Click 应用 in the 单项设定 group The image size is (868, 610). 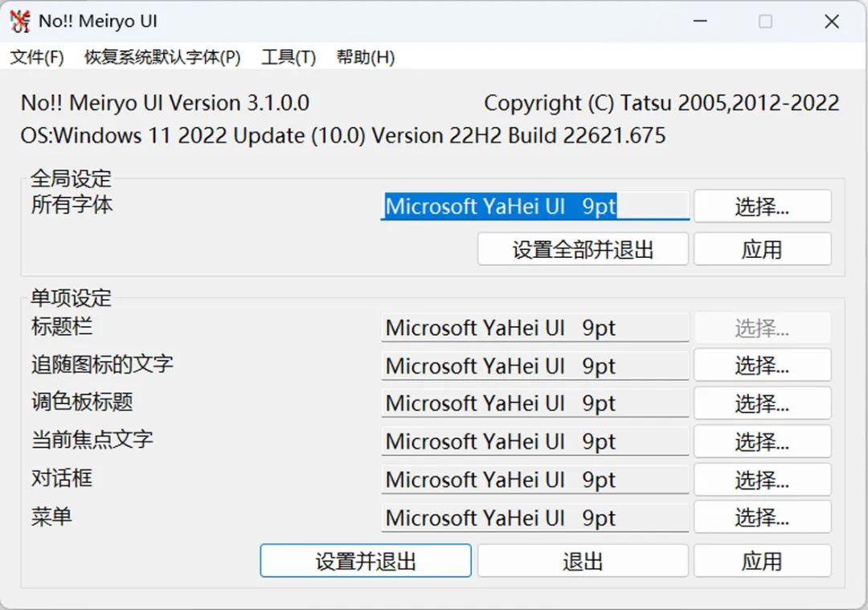point(762,561)
